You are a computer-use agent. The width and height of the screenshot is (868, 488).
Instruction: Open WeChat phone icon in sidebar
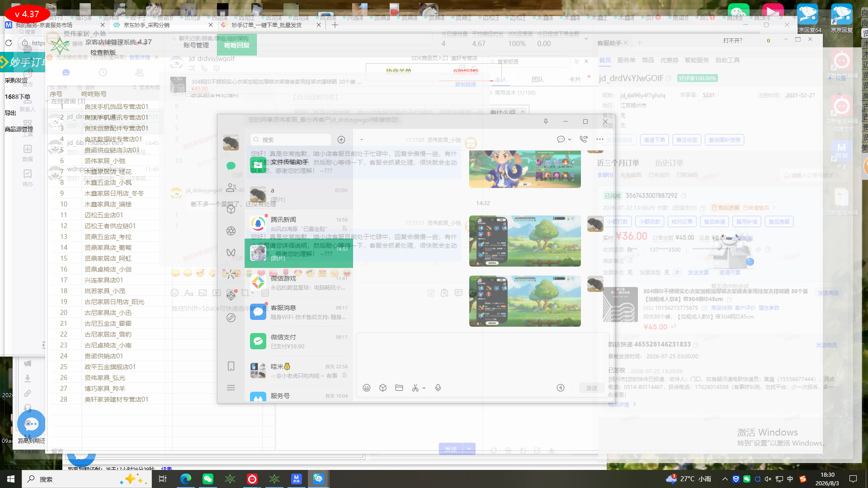click(231, 366)
